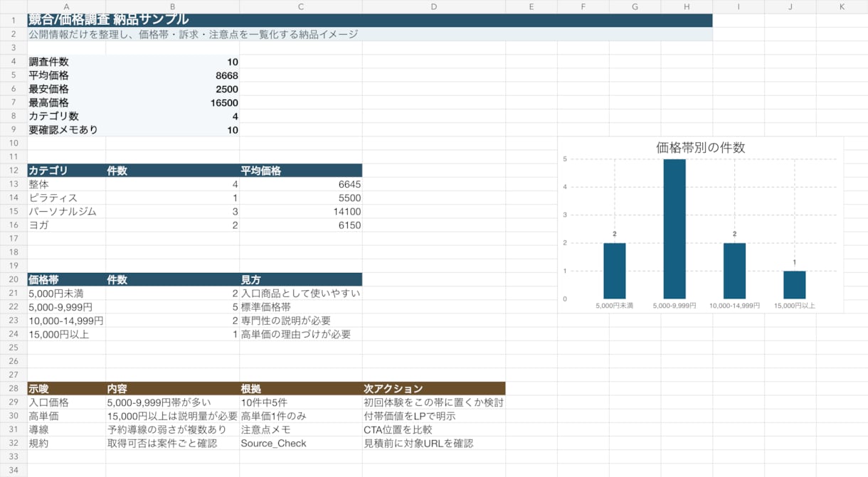Select column header E
The image size is (868, 477).
531,6
